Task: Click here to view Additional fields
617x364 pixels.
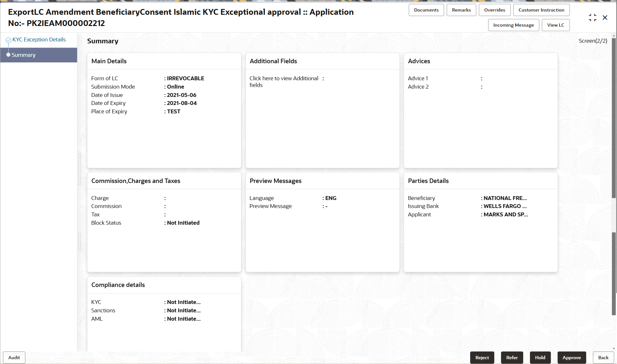Action: pos(284,81)
